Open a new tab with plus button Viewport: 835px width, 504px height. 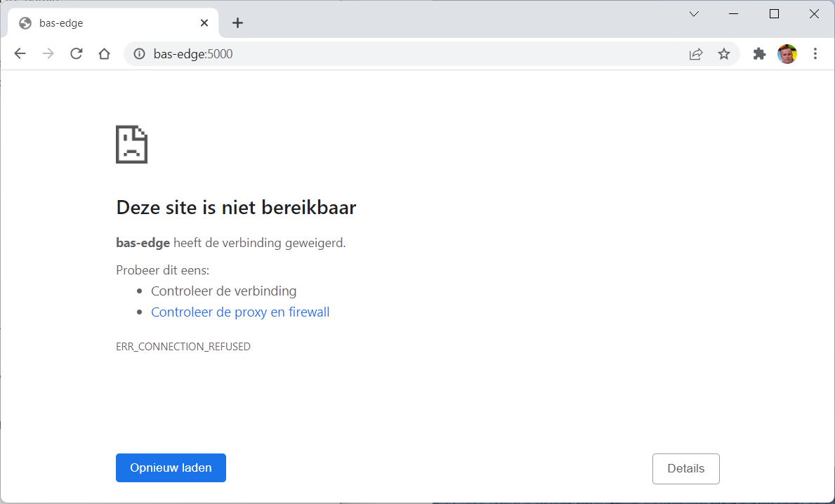pyautogui.click(x=237, y=23)
